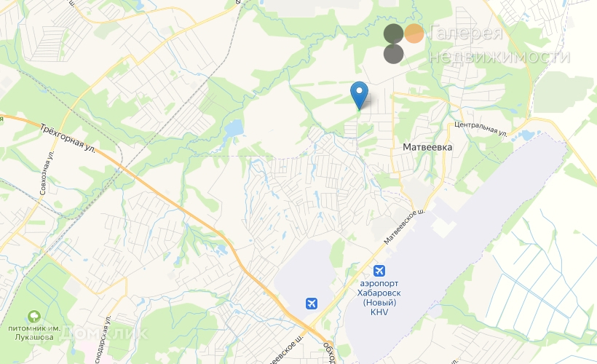The image size is (597, 364).
Task: Click the blue pond west of the pin
Action: (234, 129)
